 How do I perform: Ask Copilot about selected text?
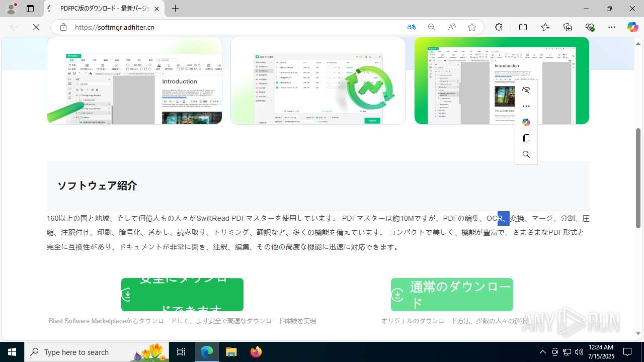pyautogui.click(x=526, y=122)
